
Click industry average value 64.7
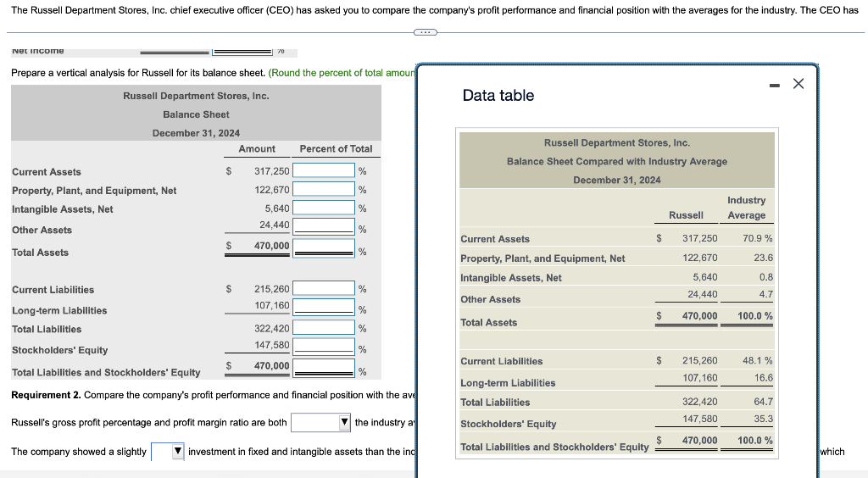coord(763,402)
